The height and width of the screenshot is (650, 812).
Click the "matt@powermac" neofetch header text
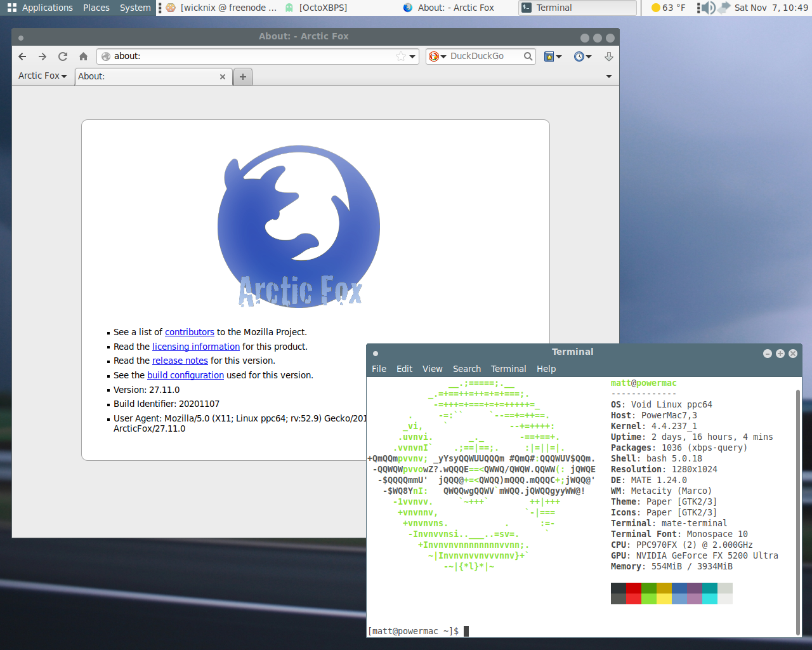643,383
